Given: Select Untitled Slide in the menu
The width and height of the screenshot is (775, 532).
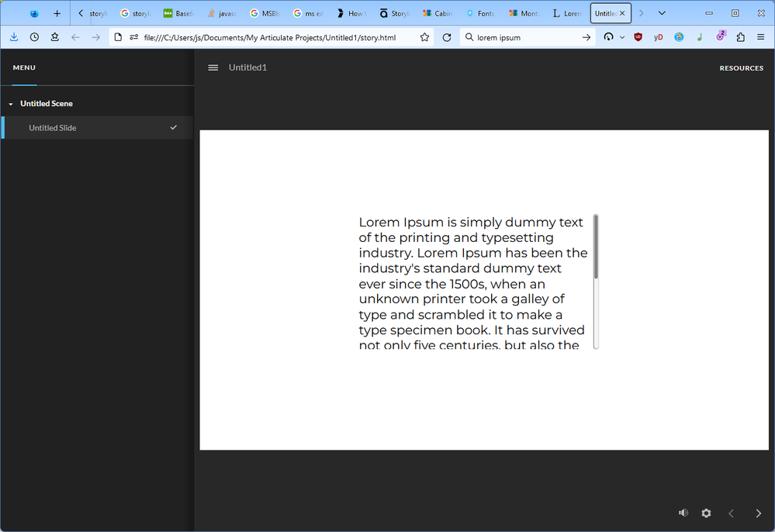Looking at the screenshot, I should pos(53,128).
